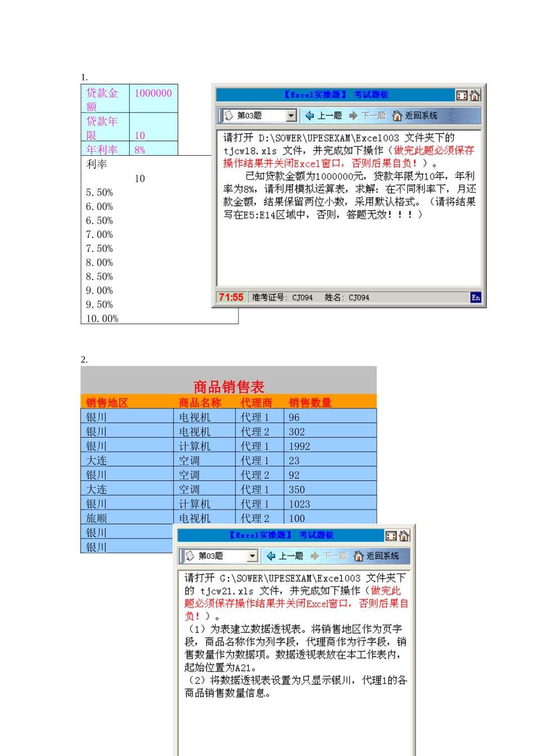
Task: Click the 10.00% rate cell
Action: click(102, 318)
